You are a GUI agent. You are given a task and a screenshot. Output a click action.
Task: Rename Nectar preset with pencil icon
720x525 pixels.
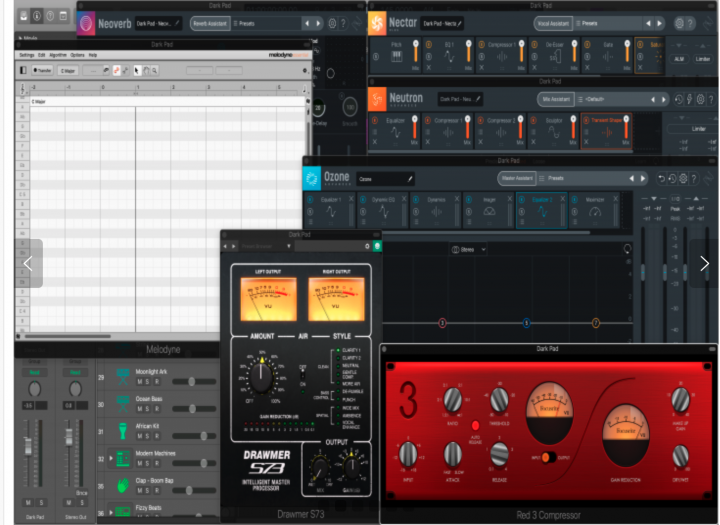click(459, 23)
